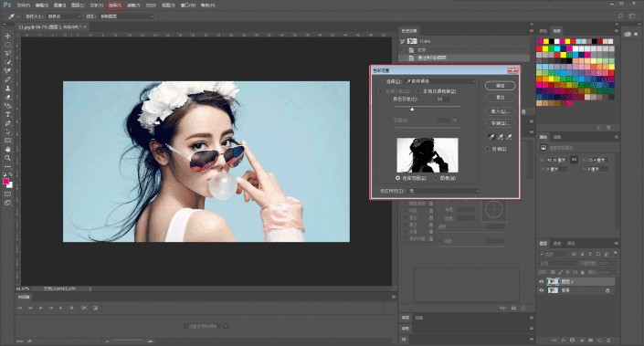Click the Add to Sample eyedropper in dialog
Screen dimensions: 644x346
(x=501, y=137)
